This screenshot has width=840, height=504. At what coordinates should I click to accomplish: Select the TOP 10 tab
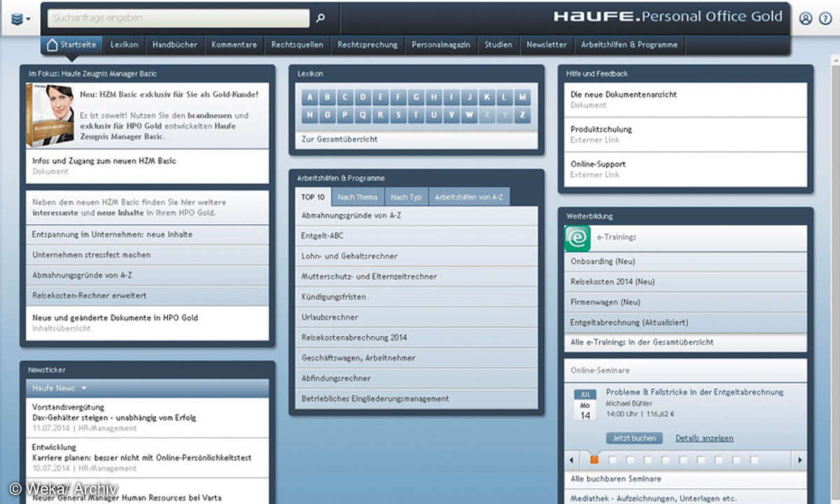pos(313,197)
